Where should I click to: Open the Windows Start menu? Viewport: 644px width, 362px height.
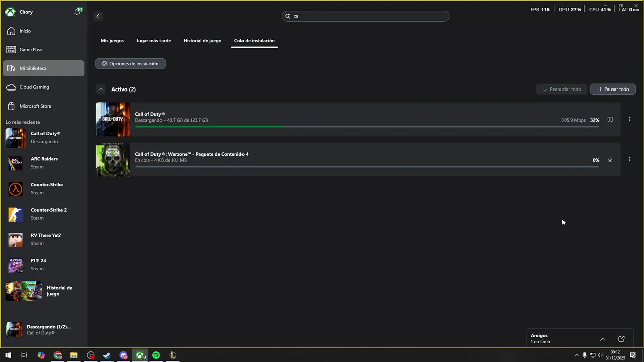8,355
